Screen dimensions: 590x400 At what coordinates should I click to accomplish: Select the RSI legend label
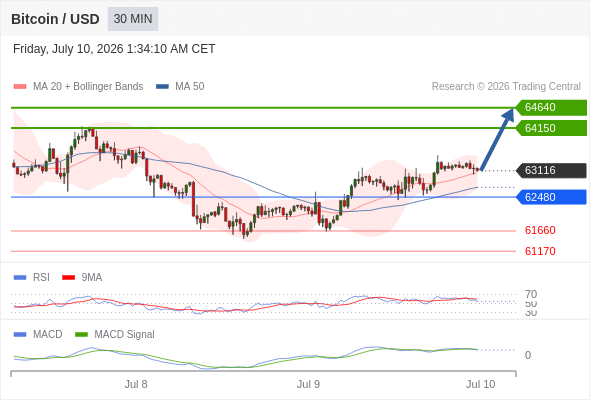pyautogui.click(x=41, y=278)
